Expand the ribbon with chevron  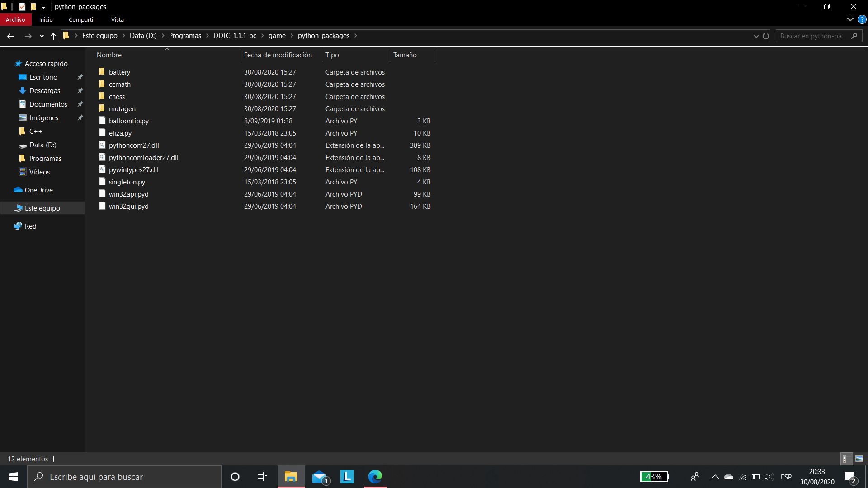(x=850, y=20)
